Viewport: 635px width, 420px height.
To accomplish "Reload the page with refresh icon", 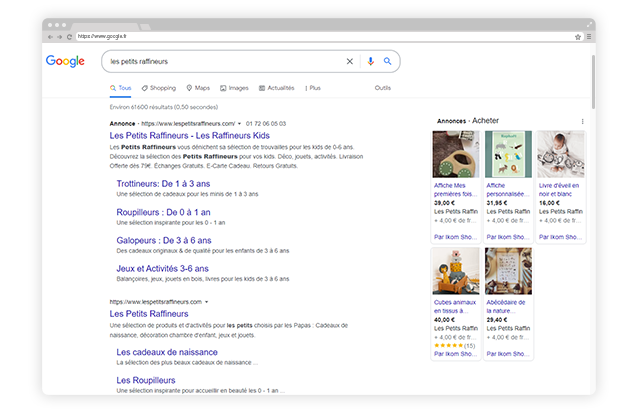I will [x=69, y=37].
